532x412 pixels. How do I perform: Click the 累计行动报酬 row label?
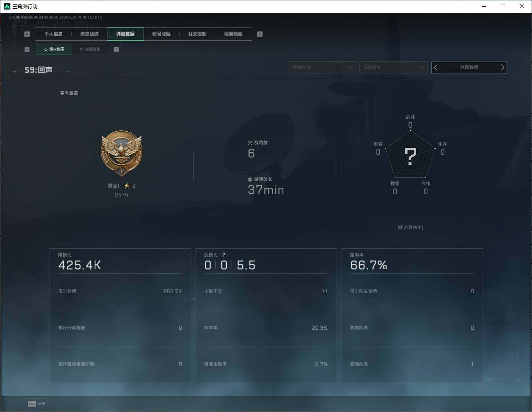click(x=72, y=328)
